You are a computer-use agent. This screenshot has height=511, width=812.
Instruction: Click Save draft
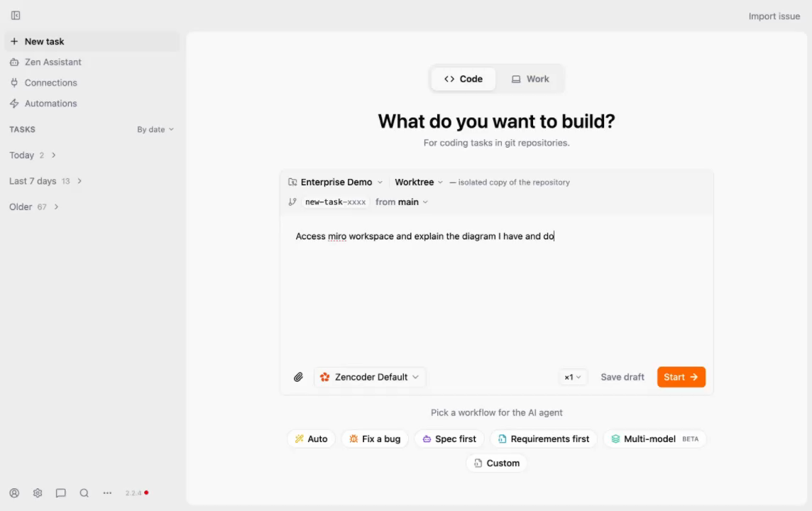(x=622, y=377)
